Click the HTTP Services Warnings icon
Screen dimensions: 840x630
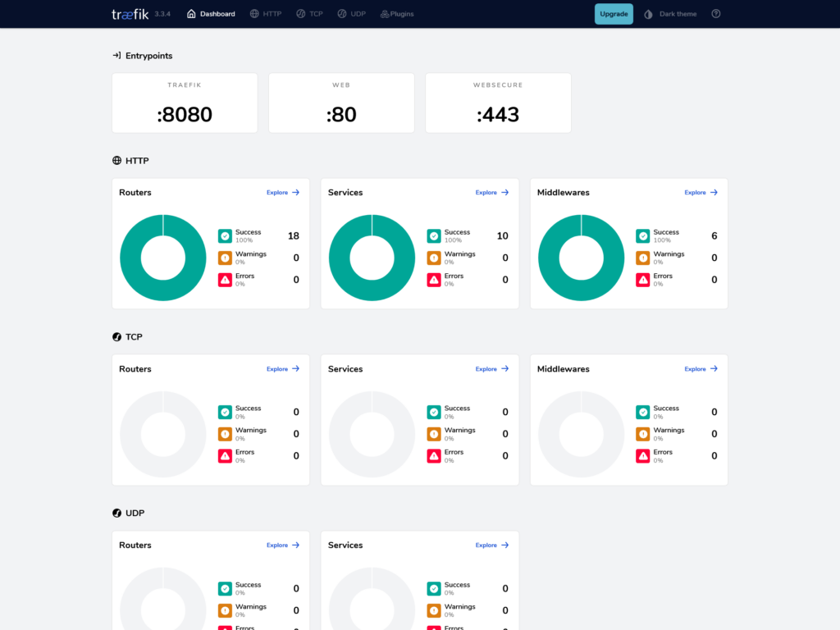434,258
